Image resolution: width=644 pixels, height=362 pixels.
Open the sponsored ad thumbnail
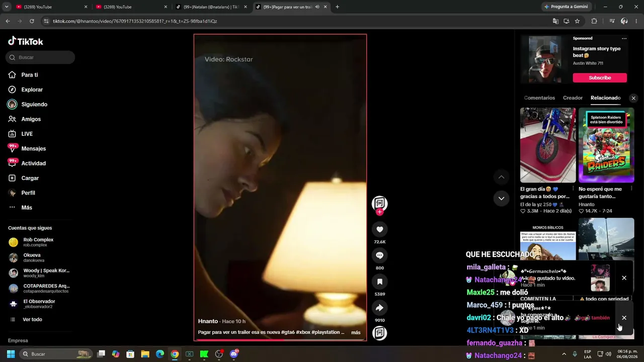[x=544, y=59]
